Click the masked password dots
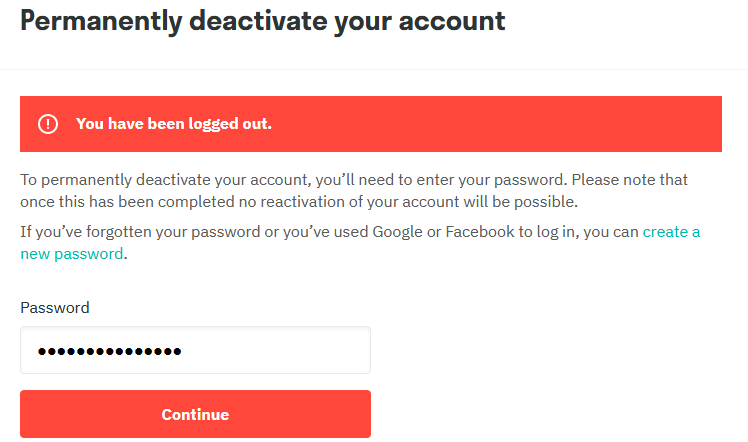 [x=109, y=351]
